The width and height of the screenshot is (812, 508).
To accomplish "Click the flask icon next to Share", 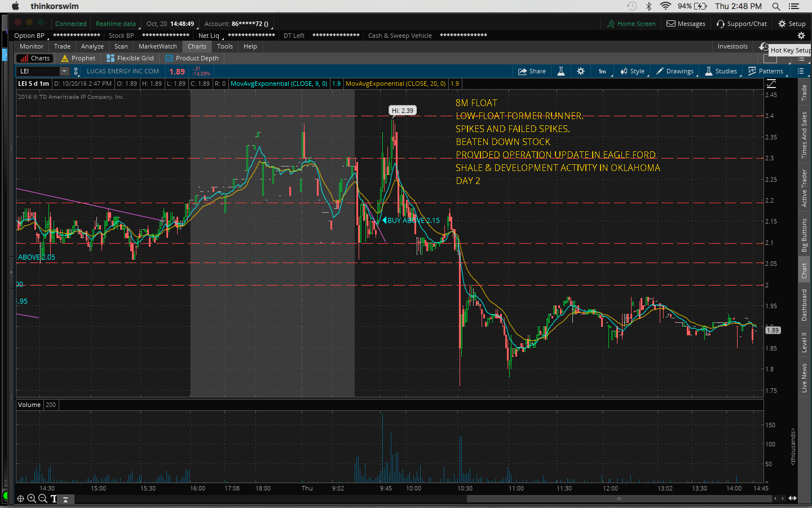I will 561,71.
